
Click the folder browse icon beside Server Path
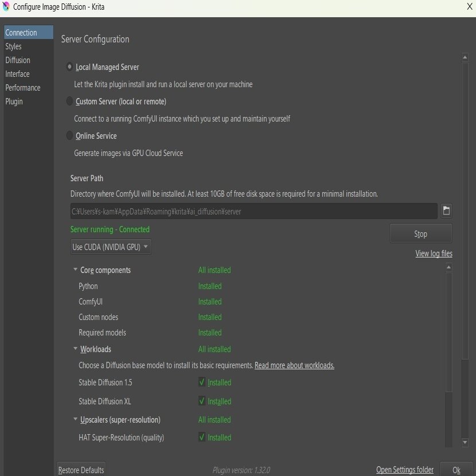tap(446, 210)
